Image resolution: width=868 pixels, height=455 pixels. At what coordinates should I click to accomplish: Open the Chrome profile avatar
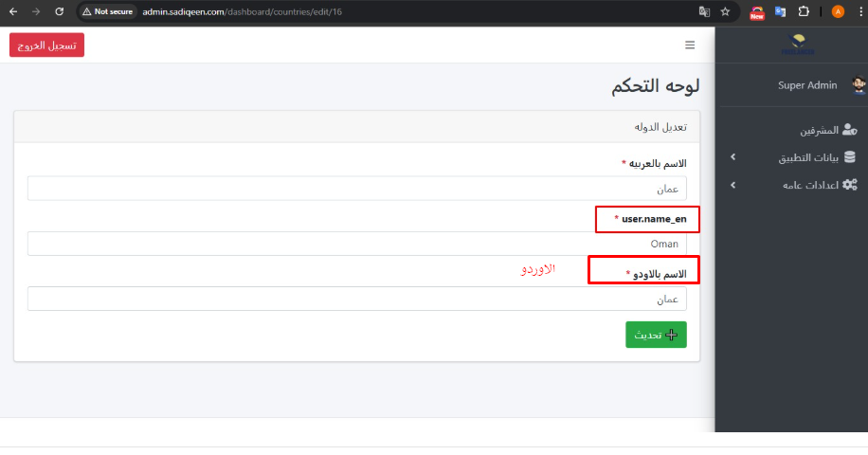pyautogui.click(x=838, y=12)
